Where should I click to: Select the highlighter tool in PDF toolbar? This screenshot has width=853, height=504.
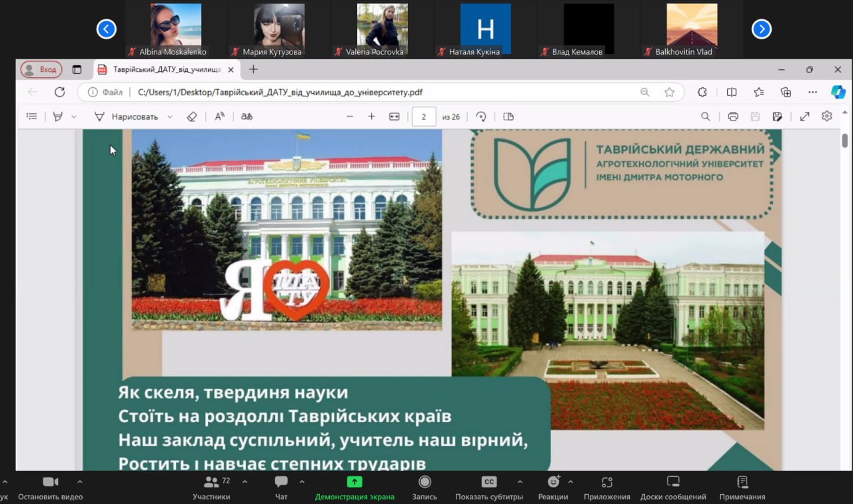[58, 117]
